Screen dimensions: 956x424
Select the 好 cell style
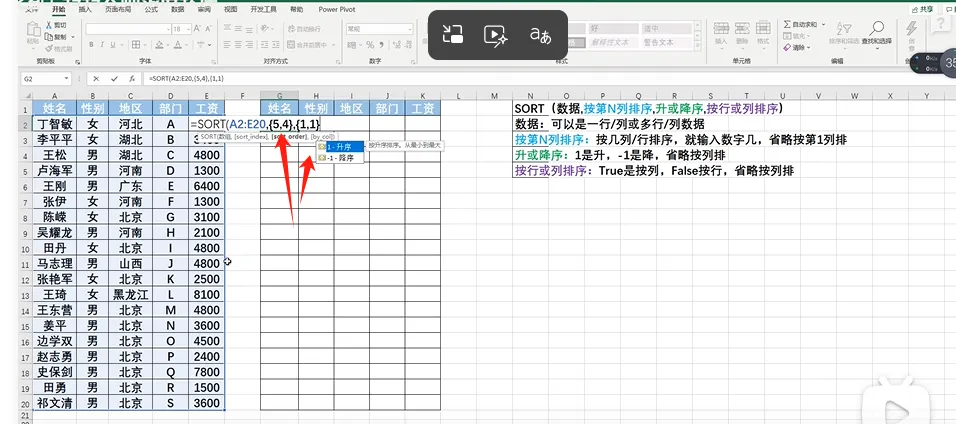click(613, 28)
